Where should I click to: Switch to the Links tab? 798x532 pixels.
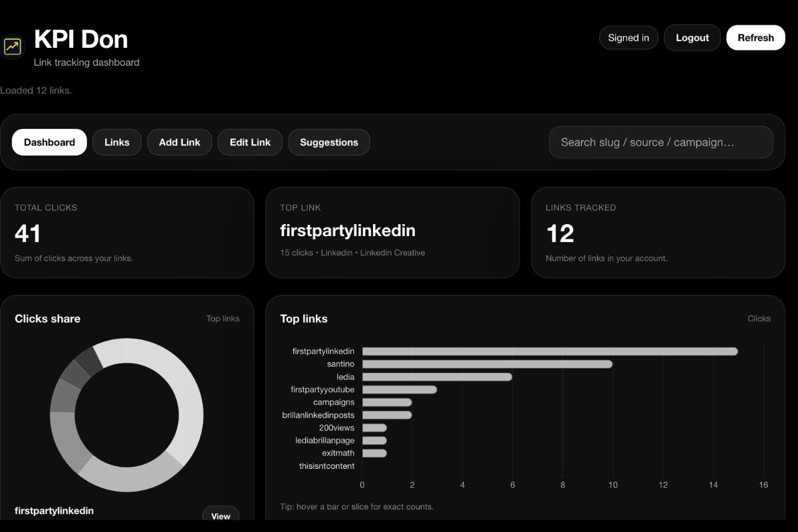117,142
